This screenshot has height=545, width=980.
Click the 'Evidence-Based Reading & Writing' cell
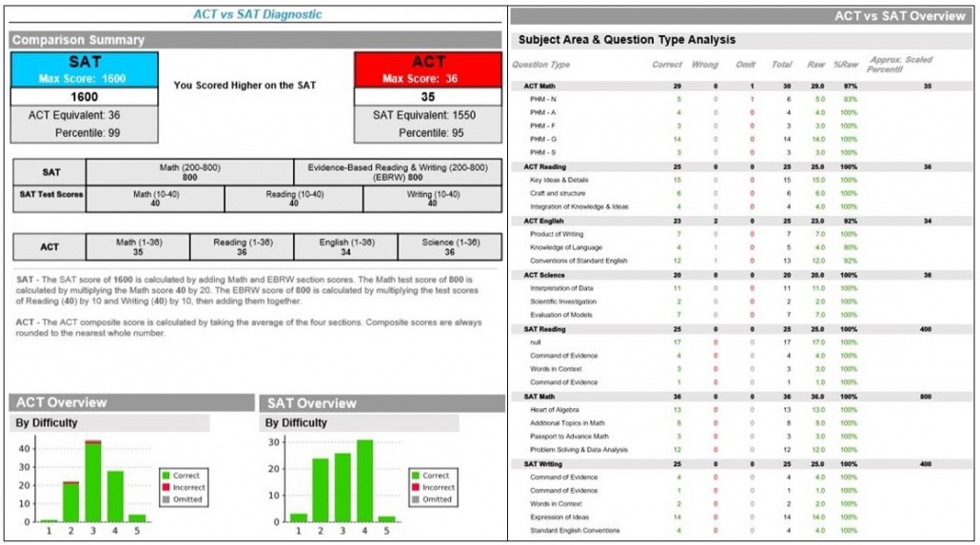pyautogui.click(x=398, y=172)
